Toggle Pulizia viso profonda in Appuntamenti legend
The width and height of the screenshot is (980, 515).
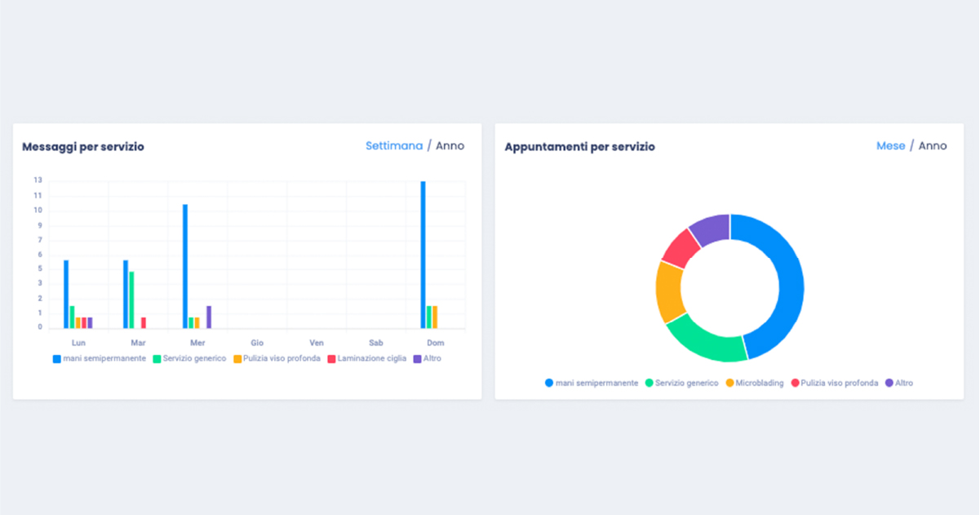pyautogui.click(x=834, y=383)
